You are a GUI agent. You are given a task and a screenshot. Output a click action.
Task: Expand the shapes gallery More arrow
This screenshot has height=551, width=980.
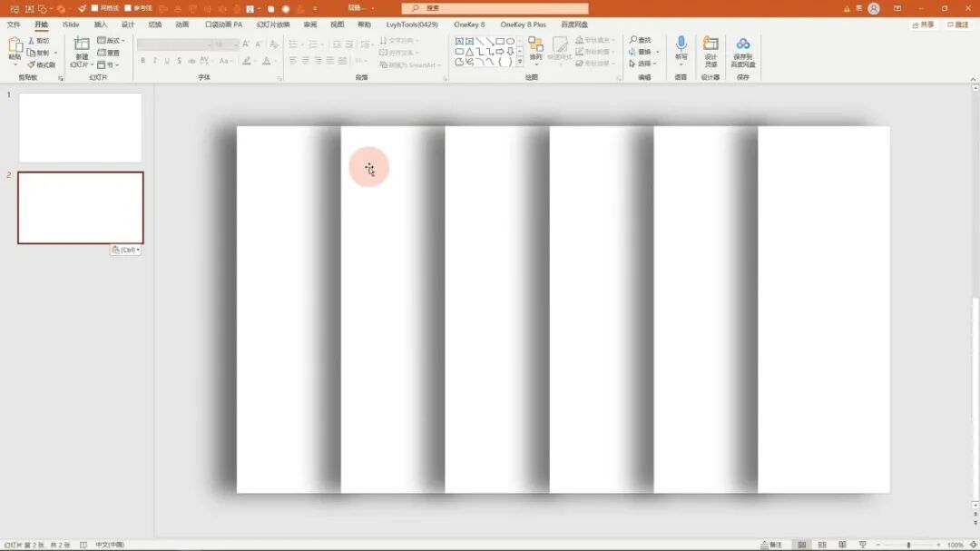pos(519,62)
